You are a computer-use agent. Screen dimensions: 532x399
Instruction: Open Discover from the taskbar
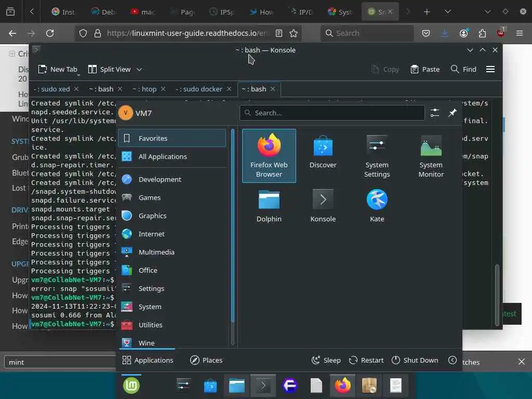pos(210,386)
